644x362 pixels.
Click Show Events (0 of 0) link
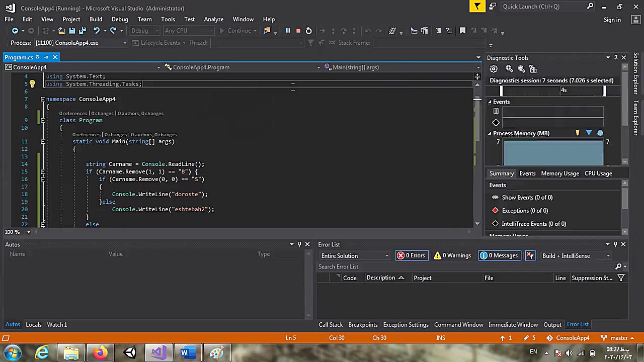(527, 198)
